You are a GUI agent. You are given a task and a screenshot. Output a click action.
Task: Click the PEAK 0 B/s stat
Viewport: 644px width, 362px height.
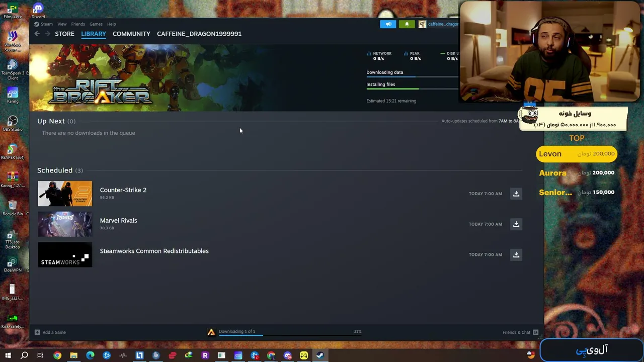tap(412, 56)
